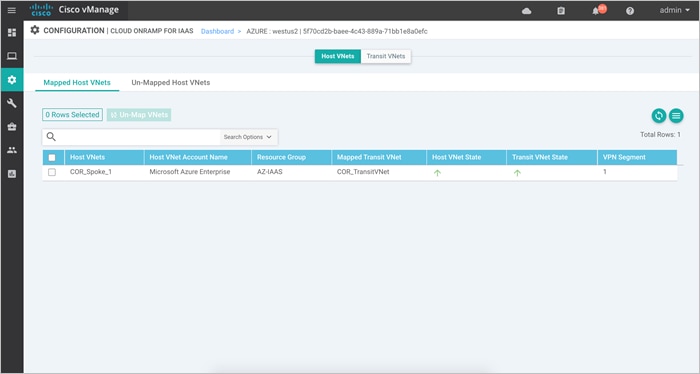
Task: Click the Transit VNet State up arrow
Action: tap(517, 173)
